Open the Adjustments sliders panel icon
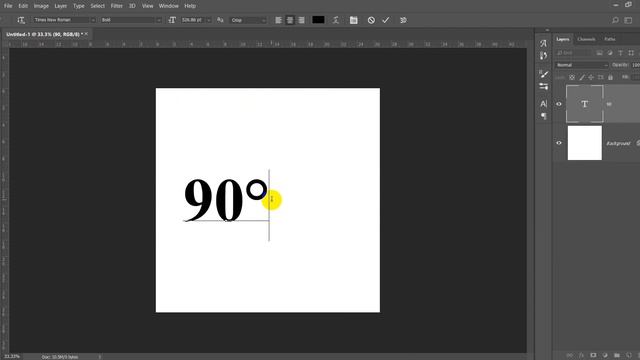 point(543,87)
